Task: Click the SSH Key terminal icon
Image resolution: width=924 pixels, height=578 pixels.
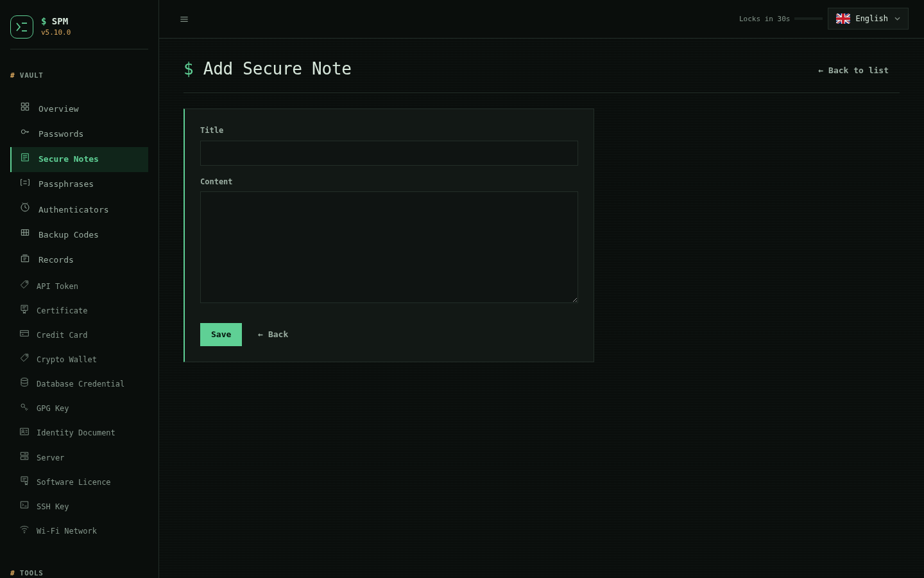Action: (24, 505)
